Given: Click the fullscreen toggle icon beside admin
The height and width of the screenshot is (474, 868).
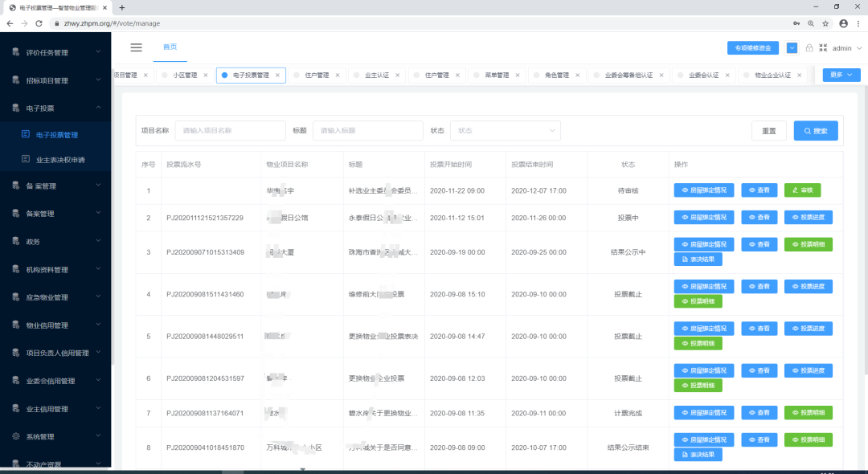Looking at the screenshot, I should tap(823, 48).
